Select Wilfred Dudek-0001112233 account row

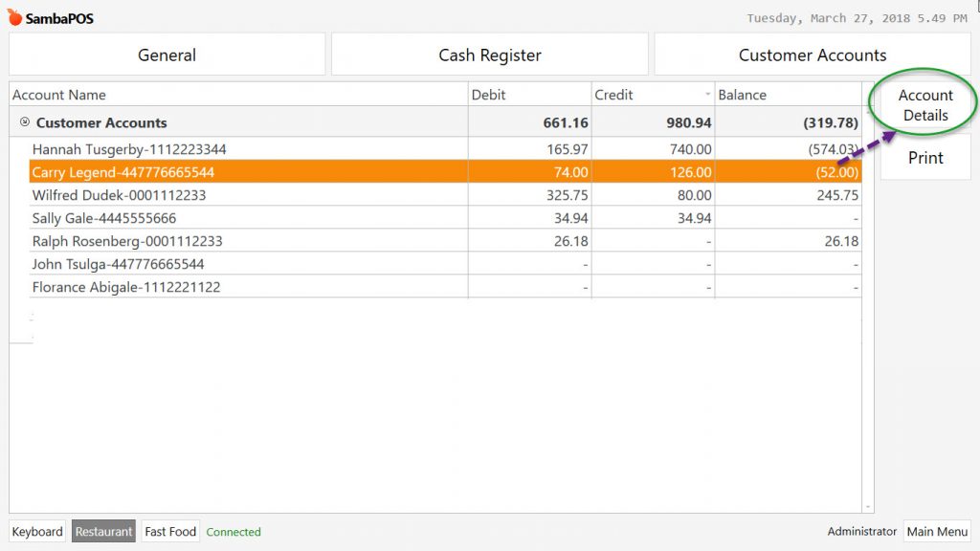pos(445,195)
